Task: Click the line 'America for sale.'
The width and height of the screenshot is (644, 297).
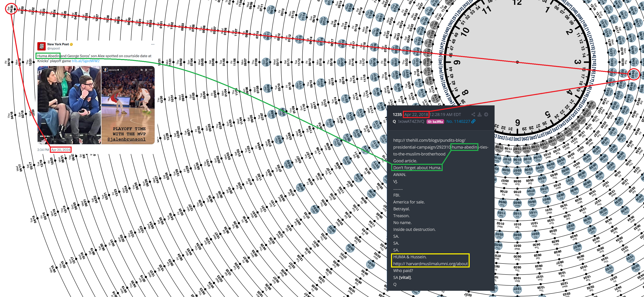Action: click(x=409, y=202)
